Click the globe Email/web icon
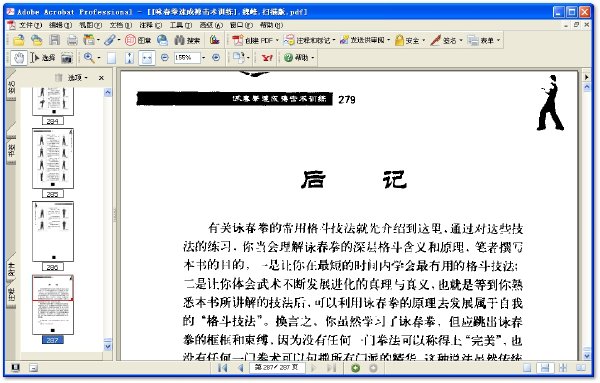This screenshot has width=600, height=383. click(x=163, y=40)
